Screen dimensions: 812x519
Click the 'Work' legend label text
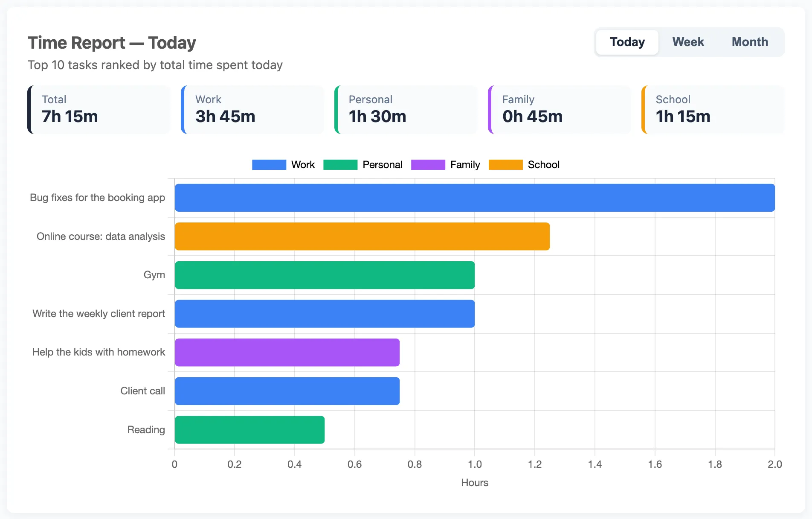[x=303, y=165]
